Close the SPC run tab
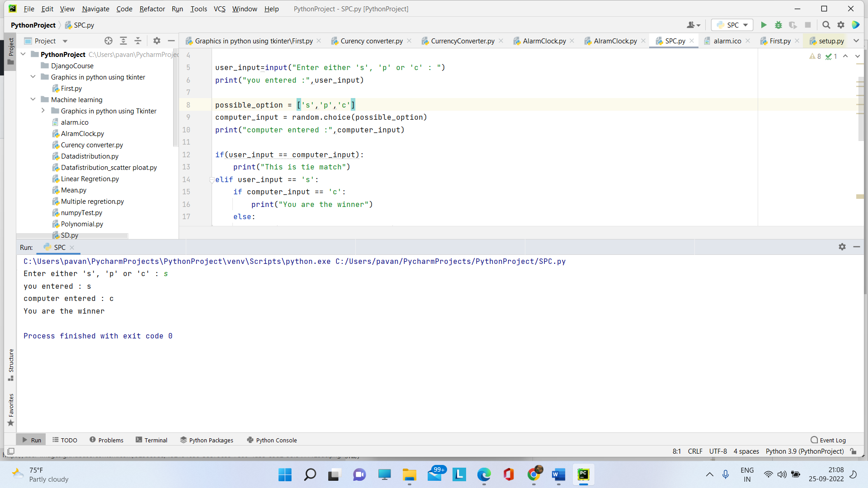The image size is (868, 488). pos(72,248)
